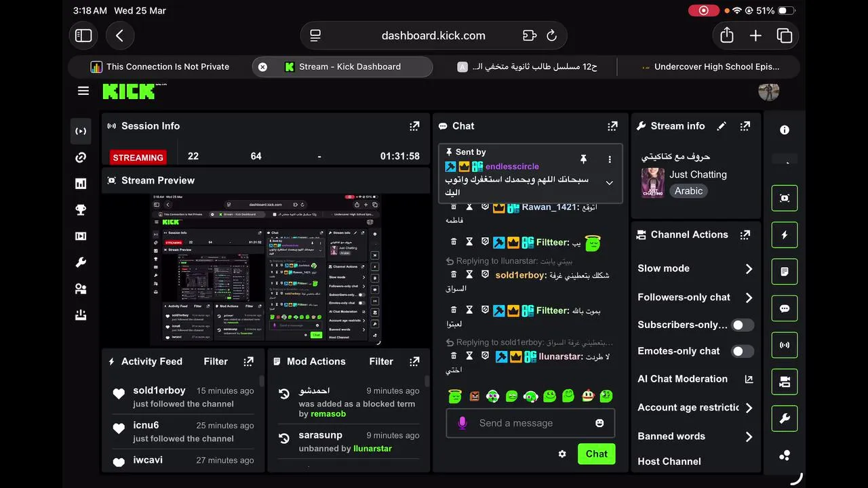
Task: Reload the dashboard page
Action: [551, 35]
